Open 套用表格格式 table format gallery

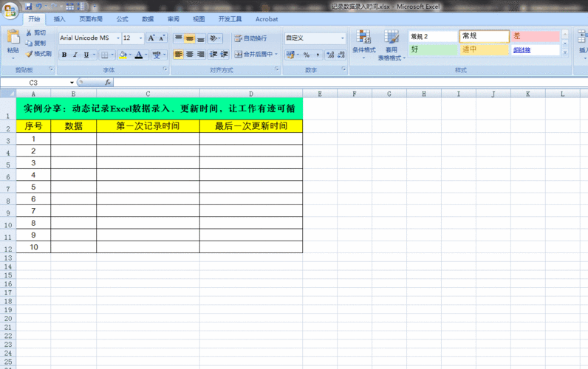(x=392, y=45)
